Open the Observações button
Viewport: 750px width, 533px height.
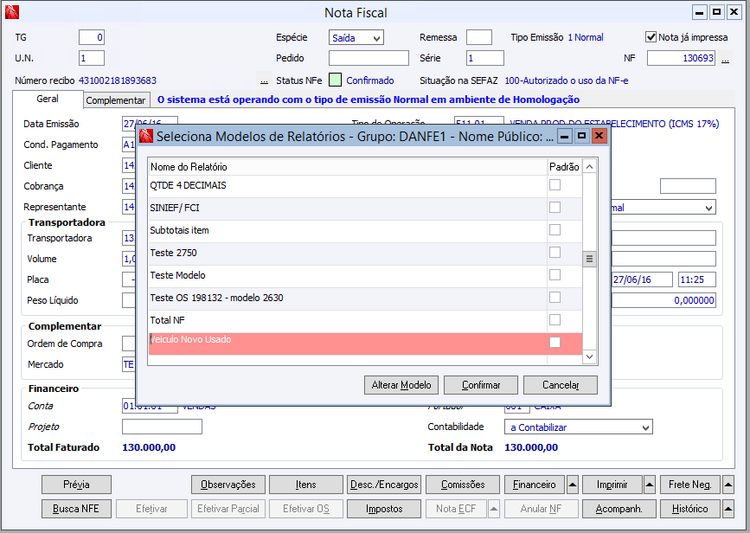pos(228,485)
